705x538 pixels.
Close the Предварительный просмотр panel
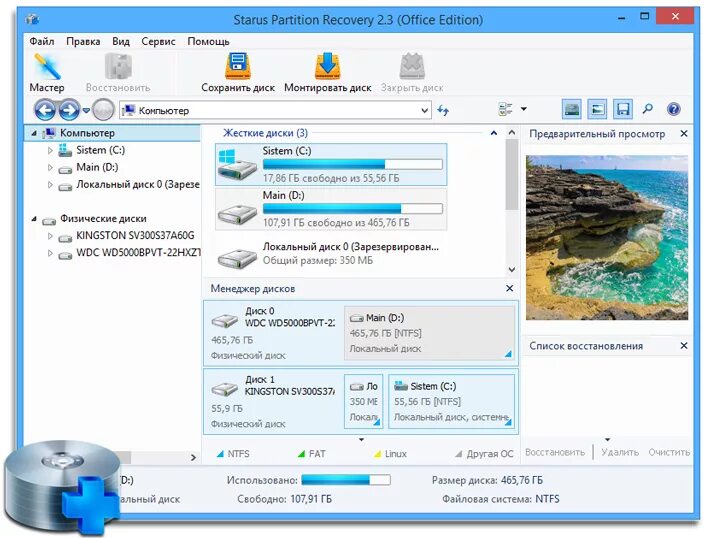pos(684,133)
